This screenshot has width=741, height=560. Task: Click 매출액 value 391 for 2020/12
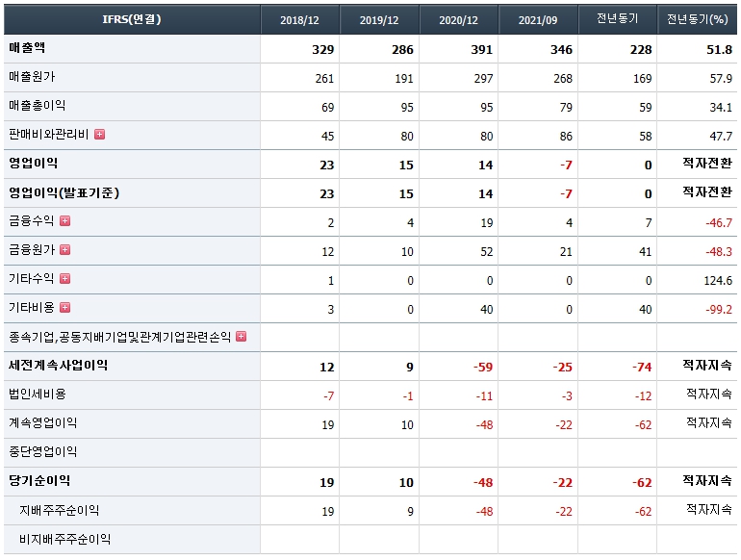(x=482, y=50)
